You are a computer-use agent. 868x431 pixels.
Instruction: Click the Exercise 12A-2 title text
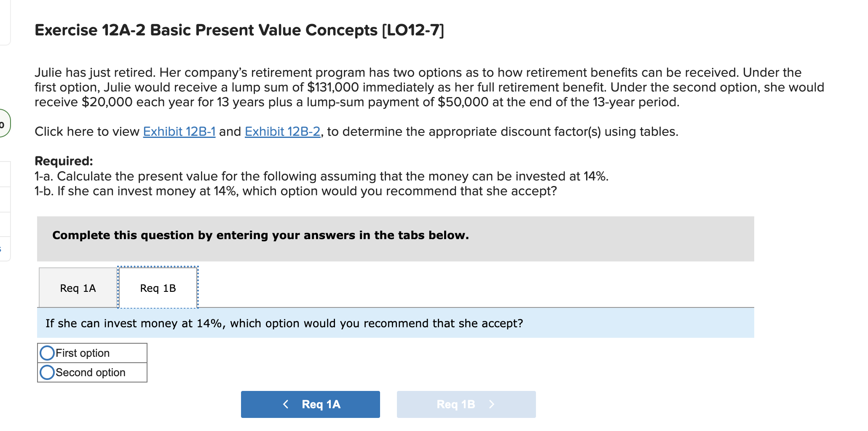coord(239,30)
